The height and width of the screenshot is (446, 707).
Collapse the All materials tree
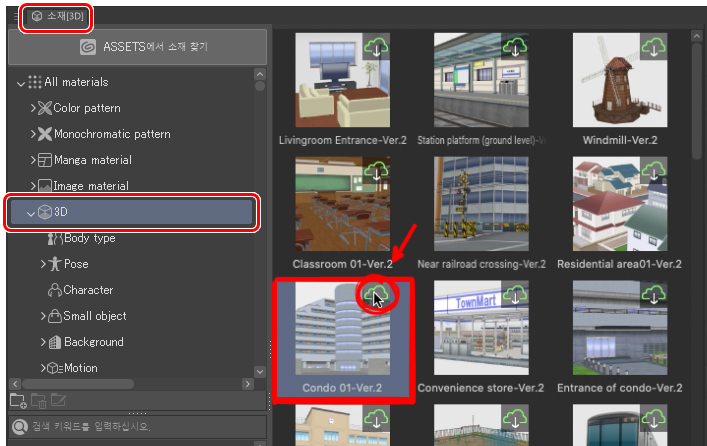click(22, 82)
